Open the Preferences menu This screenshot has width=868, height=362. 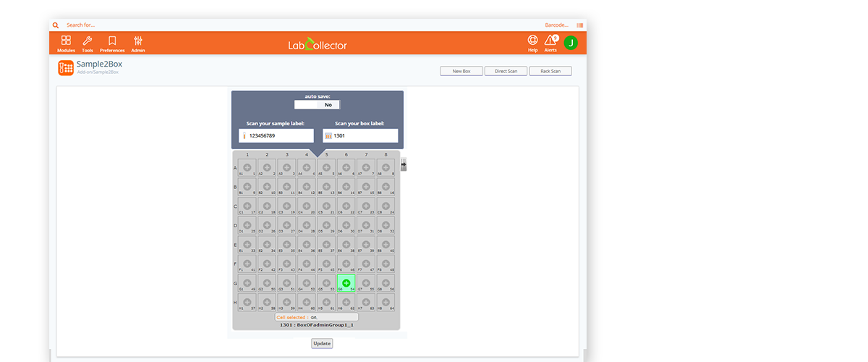point(112,43)
